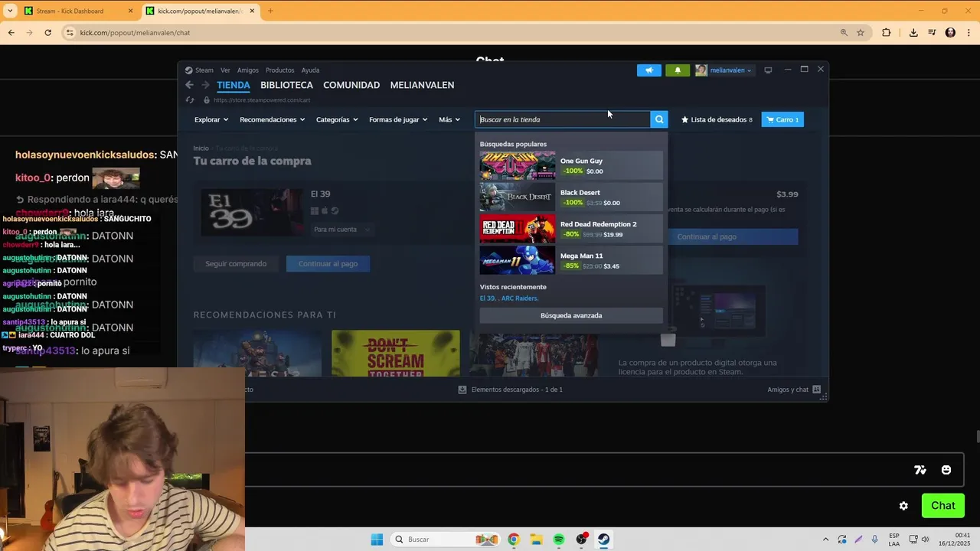980x551 pixels.
Task: Open File Explorer from the taskbar
Action: click(536, 540)
